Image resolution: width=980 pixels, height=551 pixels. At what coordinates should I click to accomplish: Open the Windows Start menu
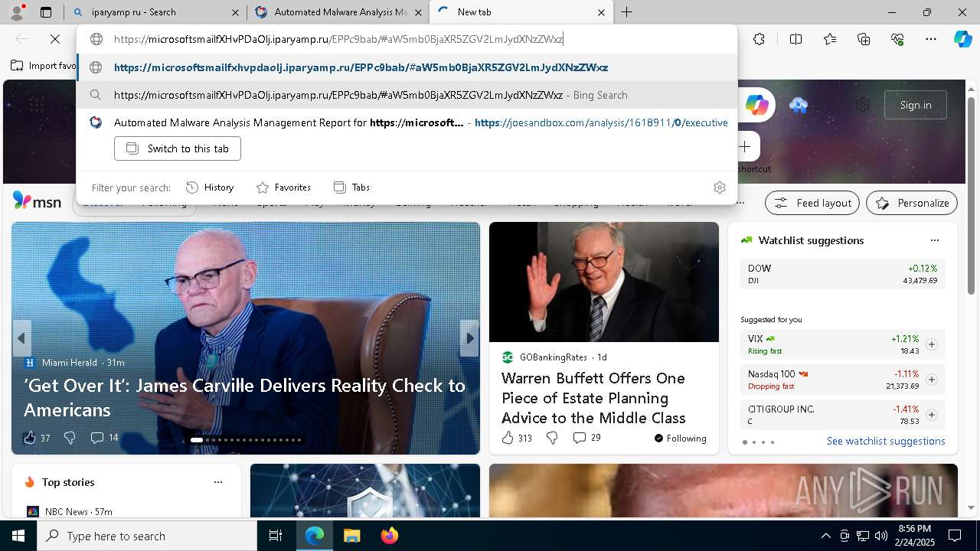tap(18, 536)
